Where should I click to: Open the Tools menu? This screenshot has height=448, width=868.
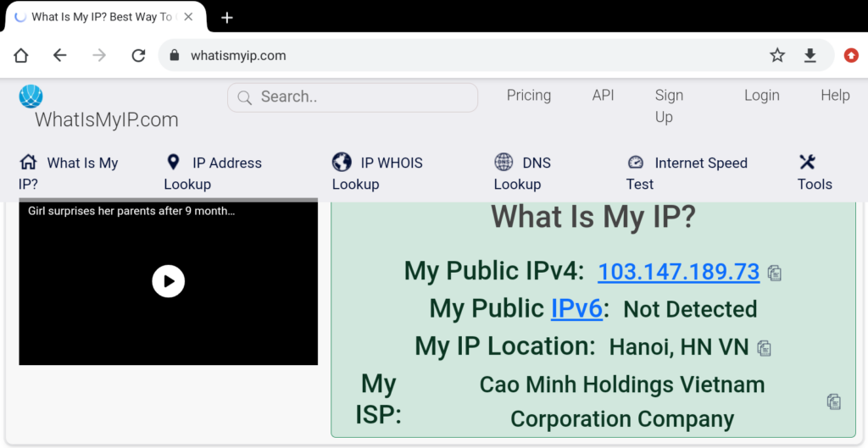tap(815, 173)
